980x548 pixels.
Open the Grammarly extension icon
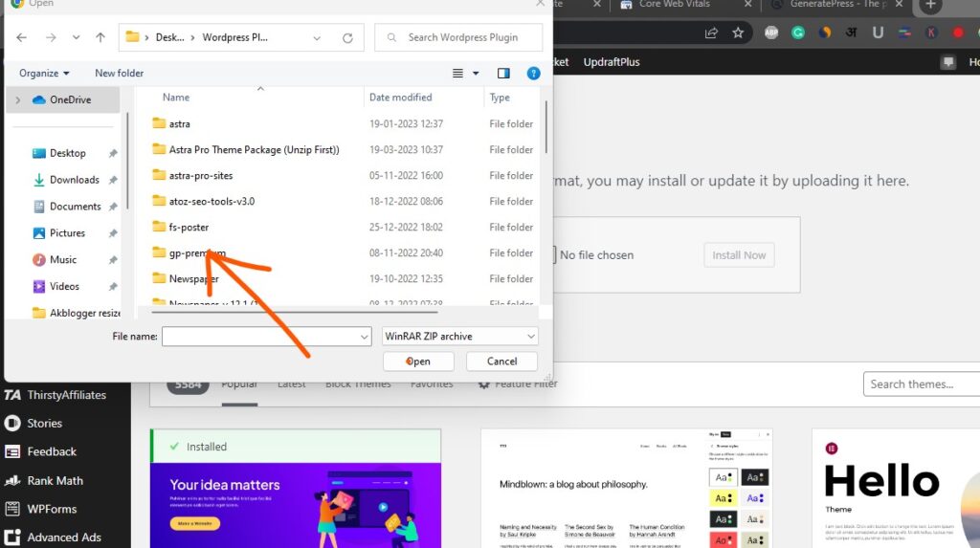[x=798, y=33]
